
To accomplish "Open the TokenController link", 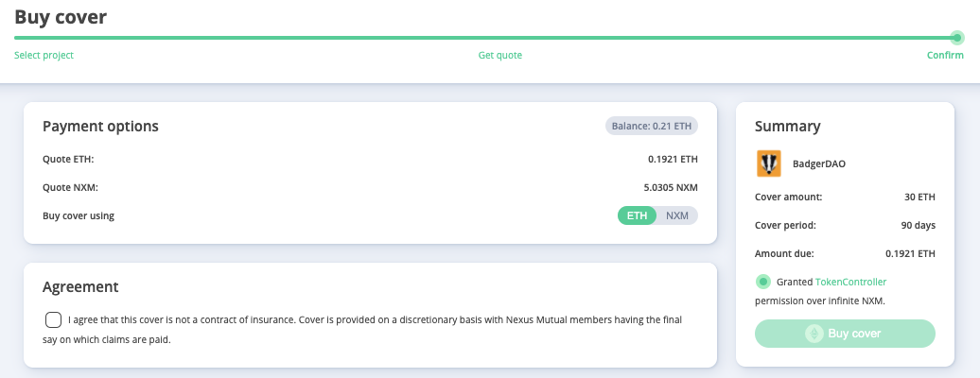I will click(x=850, y=282).
